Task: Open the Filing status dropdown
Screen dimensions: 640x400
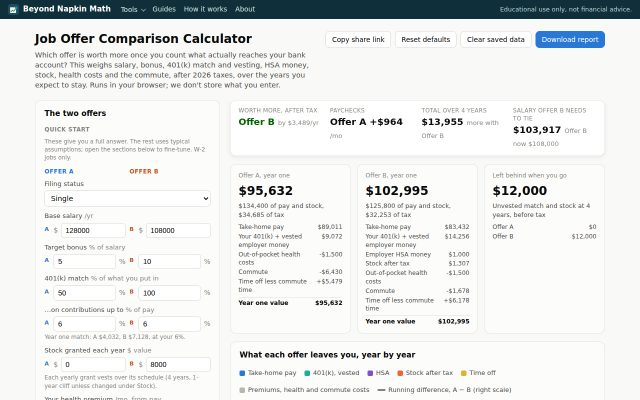Action: click(x=127, y=198)
